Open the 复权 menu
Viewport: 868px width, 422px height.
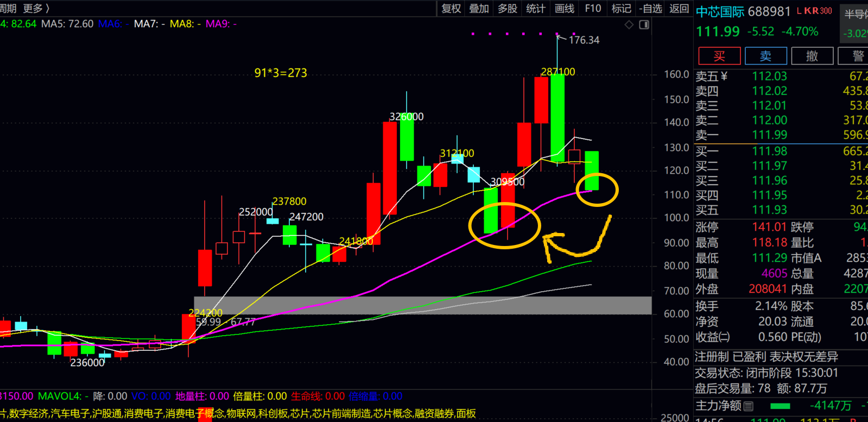(x=451, y=9)
